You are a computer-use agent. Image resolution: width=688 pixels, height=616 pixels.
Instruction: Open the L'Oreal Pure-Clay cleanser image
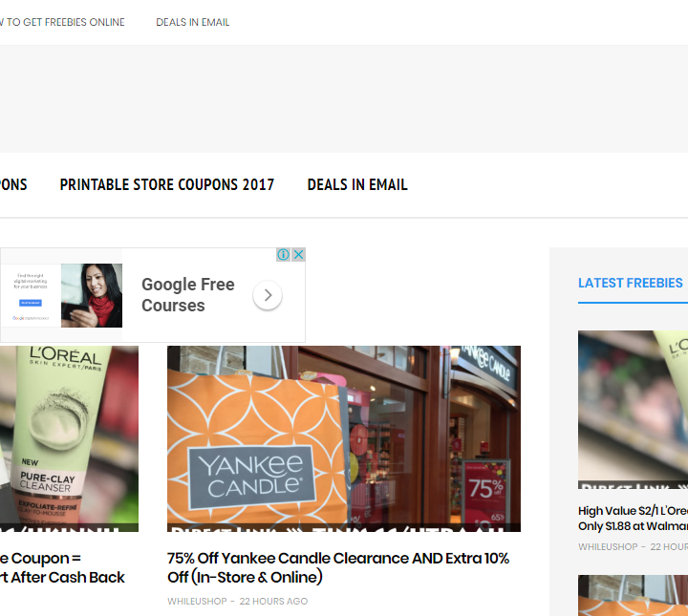[69, 438]
